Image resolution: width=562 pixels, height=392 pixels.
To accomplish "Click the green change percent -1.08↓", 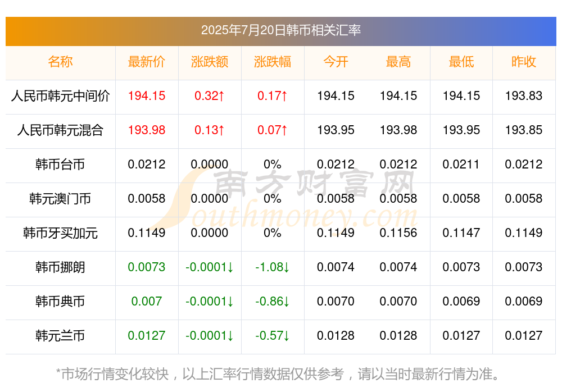I will click(273, 267).
